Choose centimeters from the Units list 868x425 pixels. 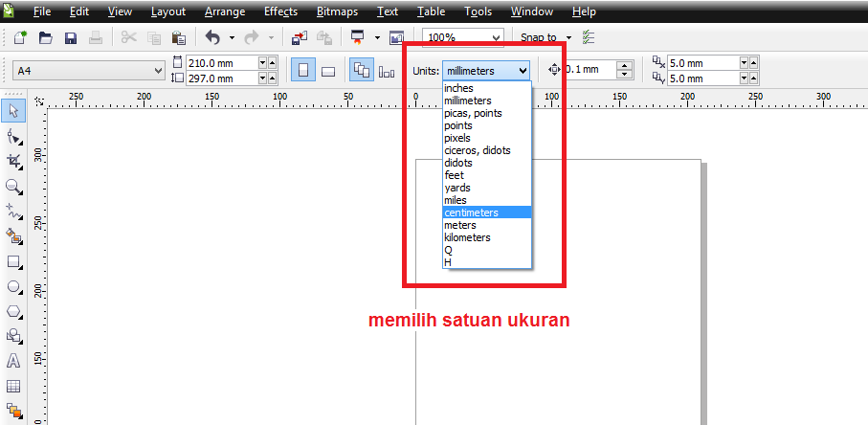pyautogui.click(x=471, y=212)
